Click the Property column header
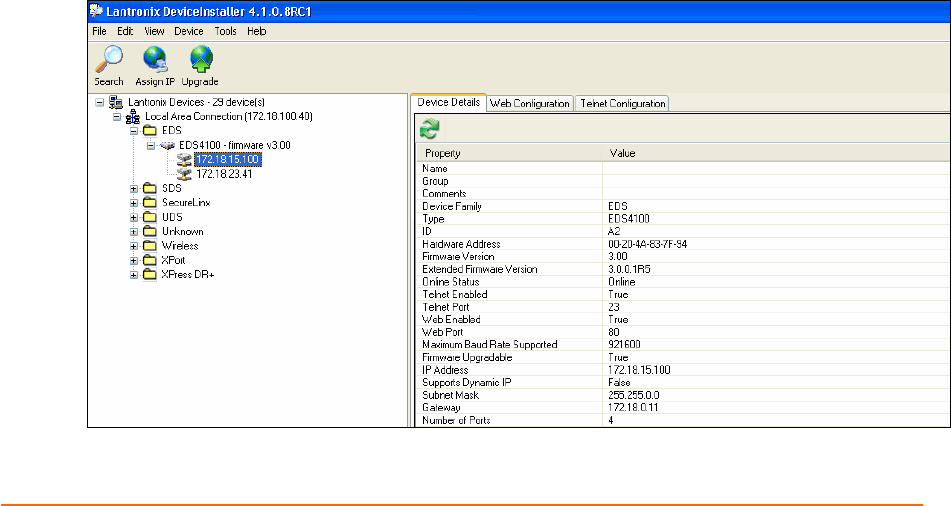The height and width of the screenshot is (506, 951). point(510,153)
